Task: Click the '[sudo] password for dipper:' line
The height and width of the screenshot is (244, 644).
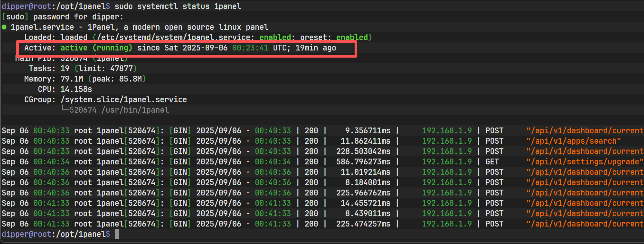Action: tap(63, 17)
